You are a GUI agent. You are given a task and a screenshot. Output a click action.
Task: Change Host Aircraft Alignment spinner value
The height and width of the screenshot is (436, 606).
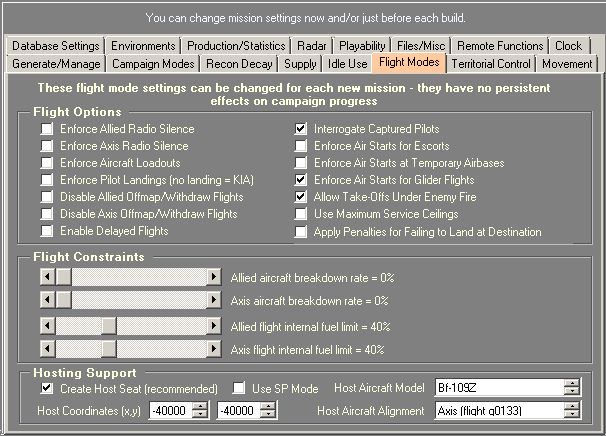pyautogui.click(x=571, y=411)
